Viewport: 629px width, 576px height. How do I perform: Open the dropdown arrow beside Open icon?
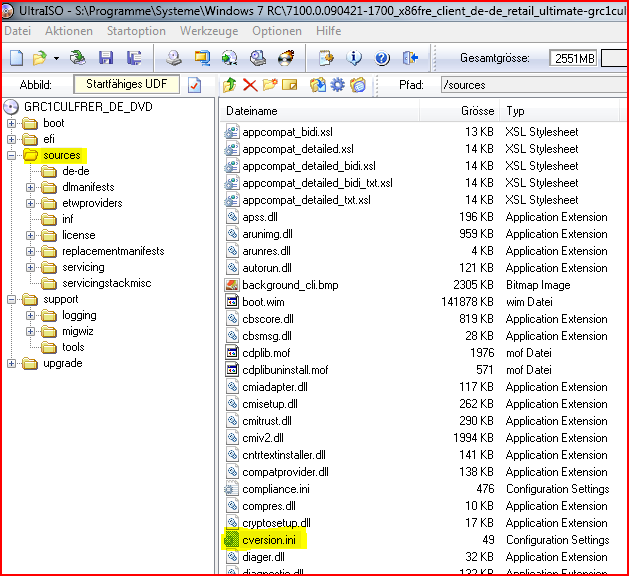click(57, 59)
